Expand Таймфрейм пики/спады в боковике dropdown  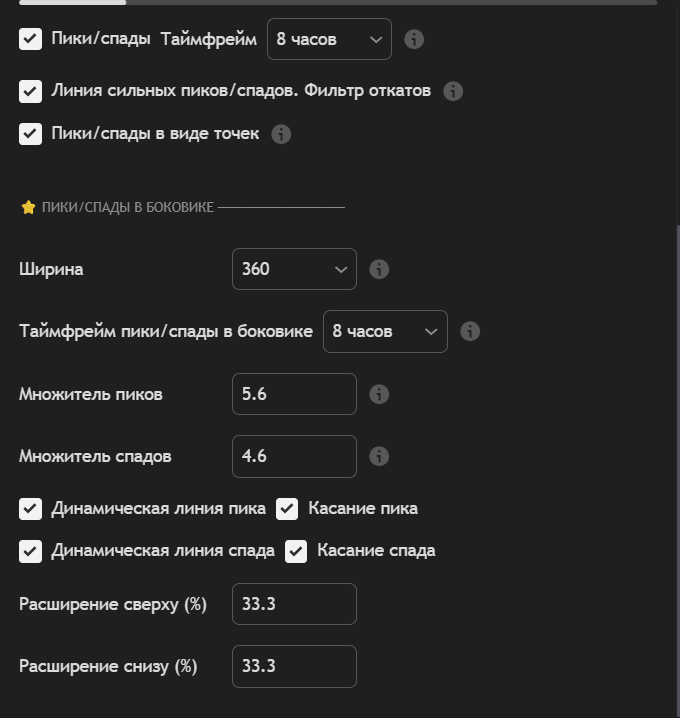click(385, 331)
